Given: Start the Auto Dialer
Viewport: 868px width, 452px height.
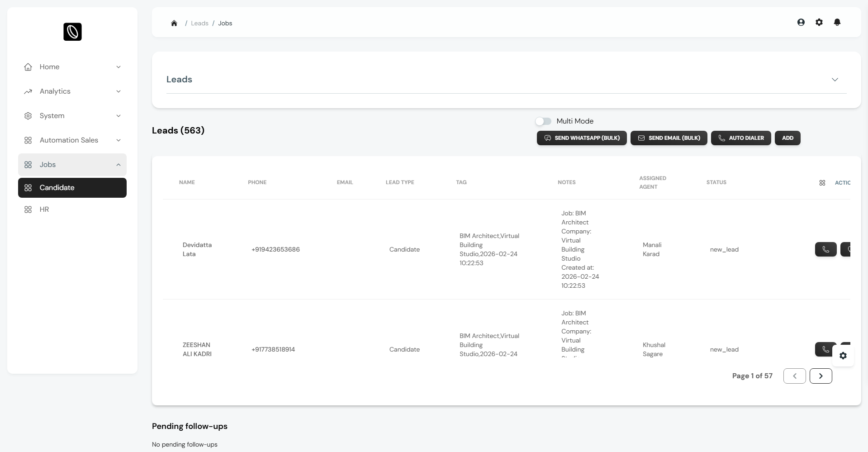Looking at the screenshot, I should point(741,138).
